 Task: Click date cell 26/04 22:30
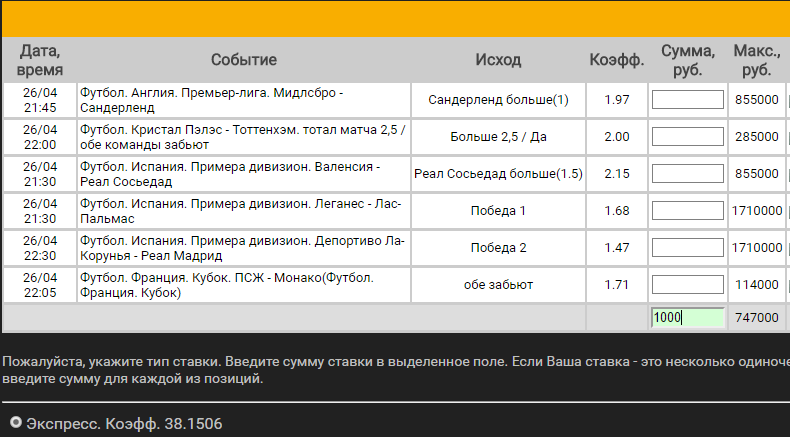pyautogui.click(x=40, y=248)
